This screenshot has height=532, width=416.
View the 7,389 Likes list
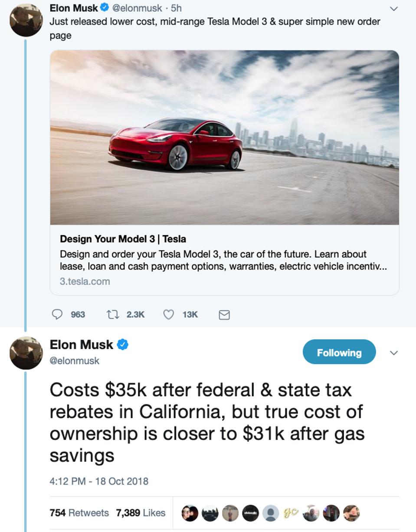[x=141, y=513]
